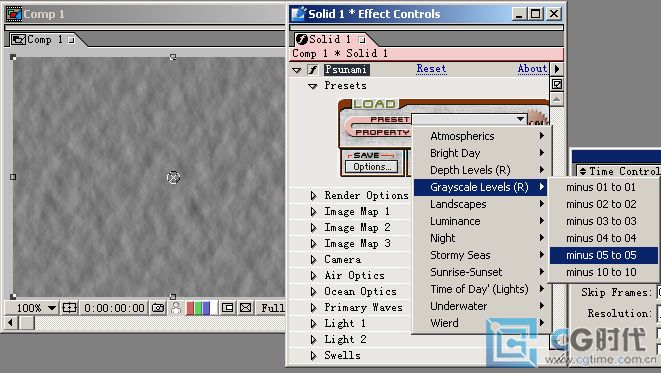
Task: Select the Psunami effect name
Action: click(x=347, y=70)
